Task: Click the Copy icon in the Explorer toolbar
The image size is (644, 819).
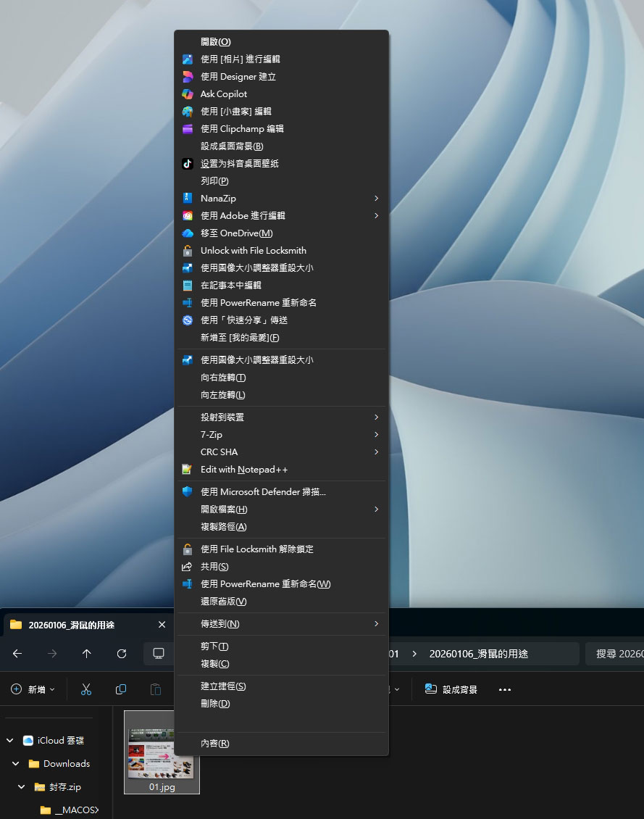Action: 121,689
